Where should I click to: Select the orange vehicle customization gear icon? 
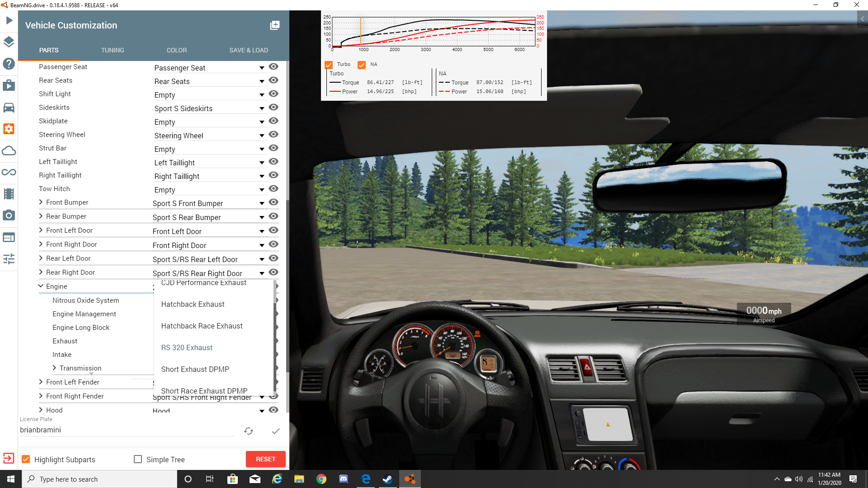(x=9, y=129)
